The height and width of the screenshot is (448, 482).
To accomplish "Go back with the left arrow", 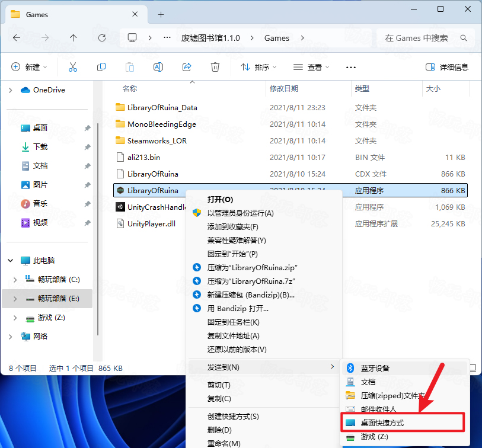I will [x=17, y=38].
